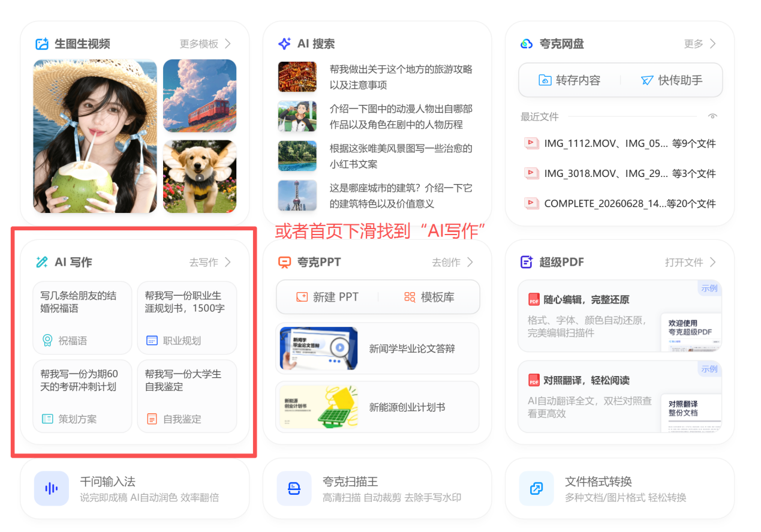Open the 对照翻译，轻松阅读 example card
The width and height of the screenshot is (761, 532).
[x=619, y=397]
